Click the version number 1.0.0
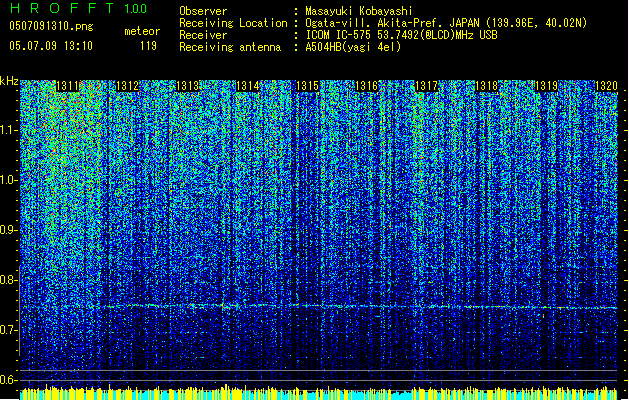629x400 pixels. 135,8
